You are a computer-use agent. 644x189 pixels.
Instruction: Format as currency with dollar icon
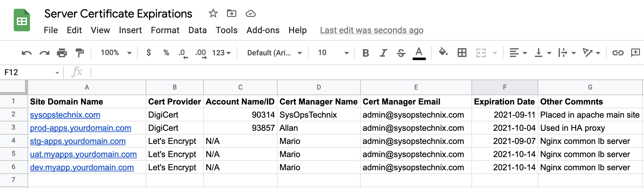pos(149,53)
